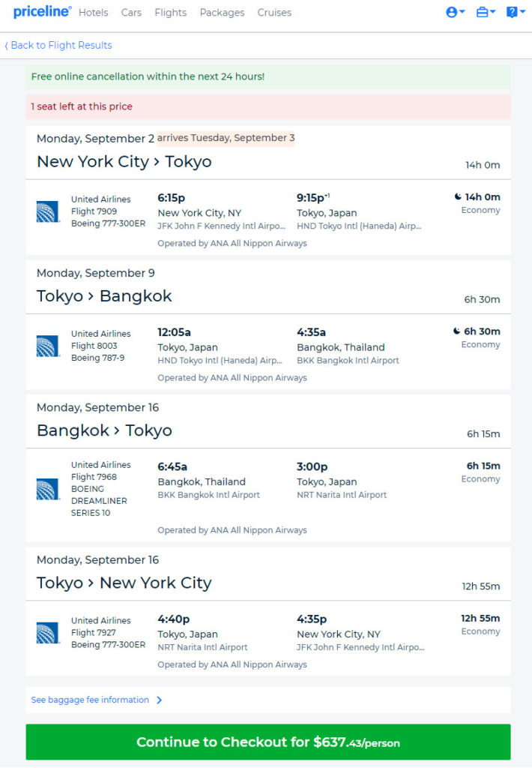The height and width of the screenshot is (768, 532).
Task: Go back to Flight Results
Action: point(58,45)
